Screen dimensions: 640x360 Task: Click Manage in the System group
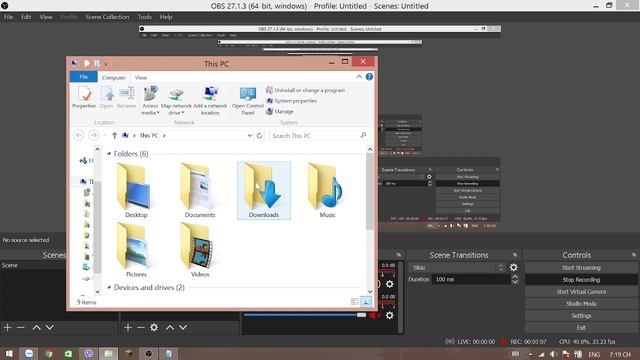[280, 111]
